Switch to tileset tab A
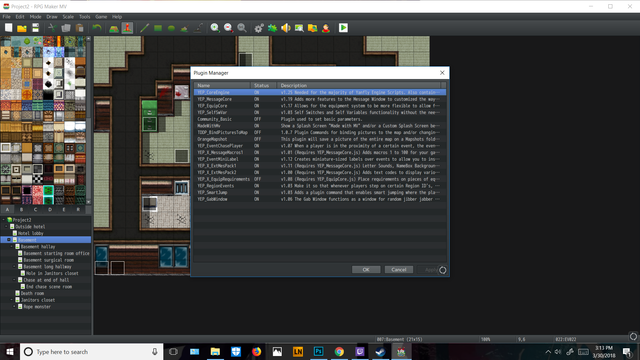This screenshot has width=640, height=360. pos(7,209)
